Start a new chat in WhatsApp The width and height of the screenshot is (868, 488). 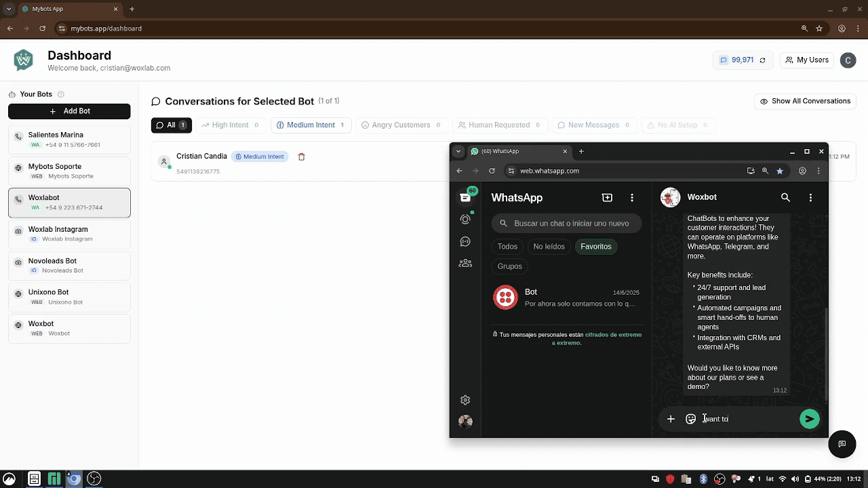tap(607, 198)
